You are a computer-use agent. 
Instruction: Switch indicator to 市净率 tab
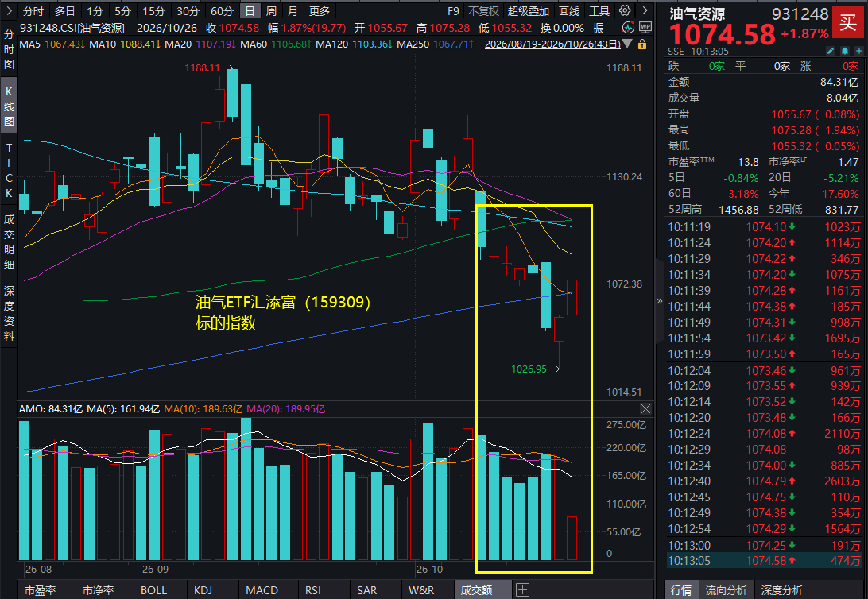coord(99,590)
